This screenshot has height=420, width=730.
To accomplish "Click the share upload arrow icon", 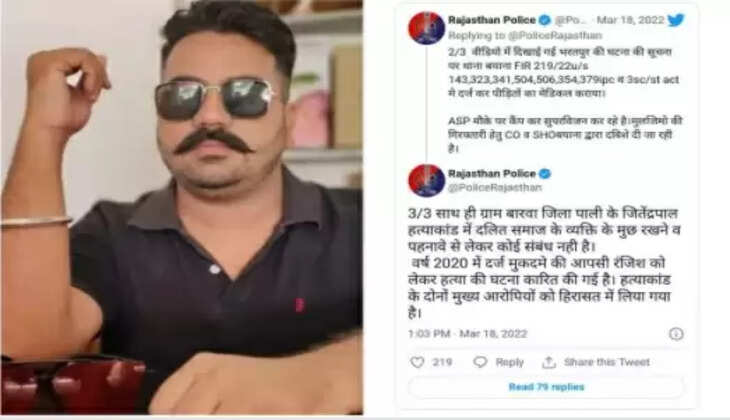I will 549,362.
